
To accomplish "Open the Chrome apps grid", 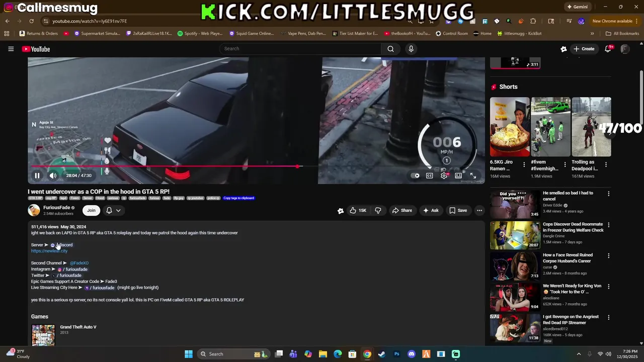I will [7, 34].
